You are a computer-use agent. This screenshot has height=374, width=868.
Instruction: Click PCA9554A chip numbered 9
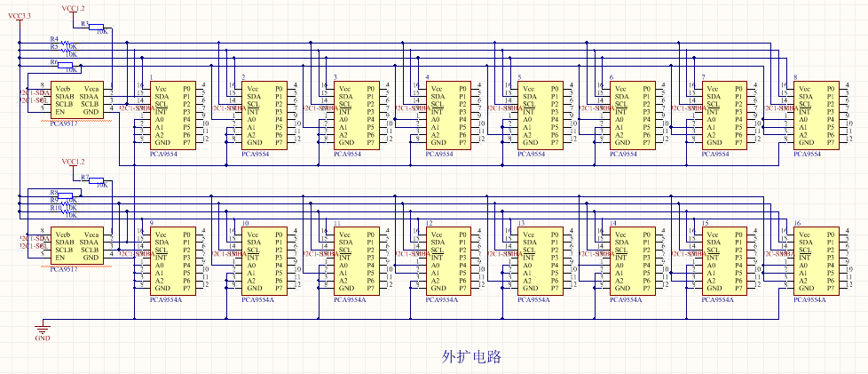[x=172, y=261]
